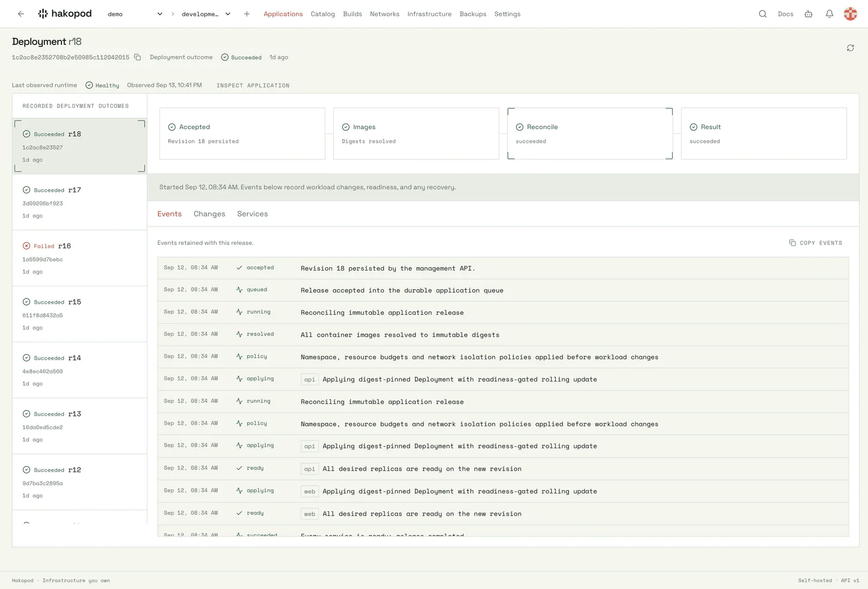Open the assistant bot icon
The height and width of the screenshot is (589, 868).
(x=808, y=14)
